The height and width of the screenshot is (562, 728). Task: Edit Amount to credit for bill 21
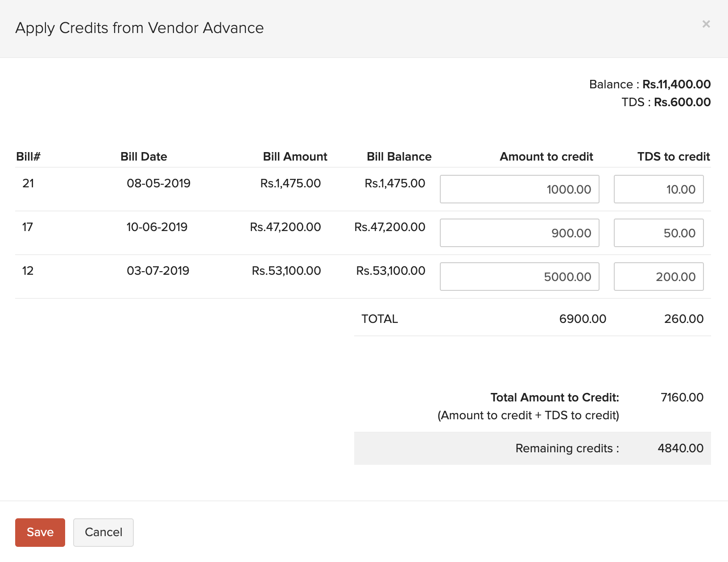pyautogui.click(x=519, y=189)
